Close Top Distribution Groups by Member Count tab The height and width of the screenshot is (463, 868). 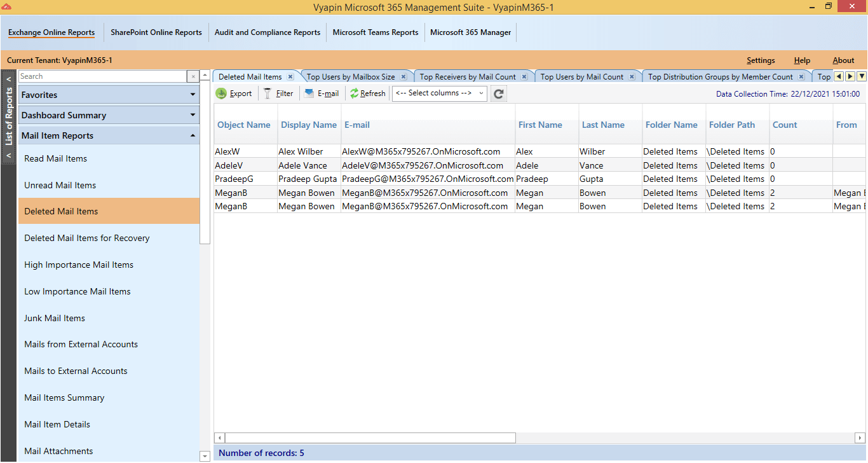[x=801, y=76]
